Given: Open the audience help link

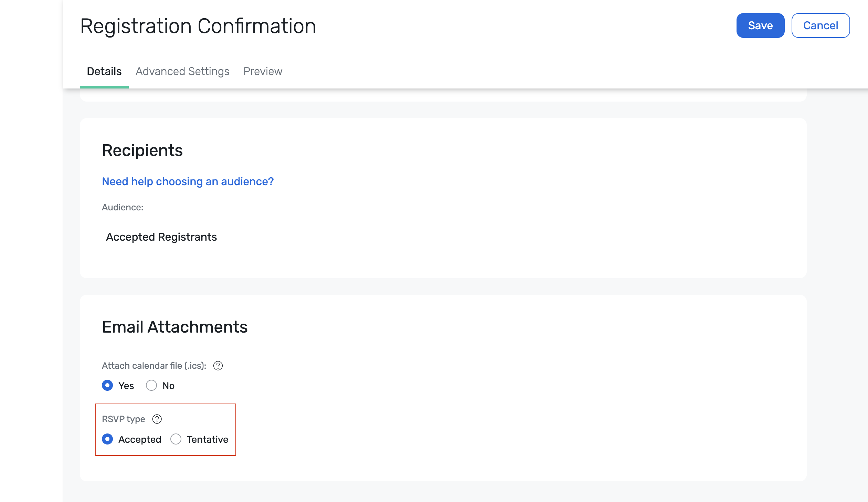Looking at the screenshot, I should 188,181.
